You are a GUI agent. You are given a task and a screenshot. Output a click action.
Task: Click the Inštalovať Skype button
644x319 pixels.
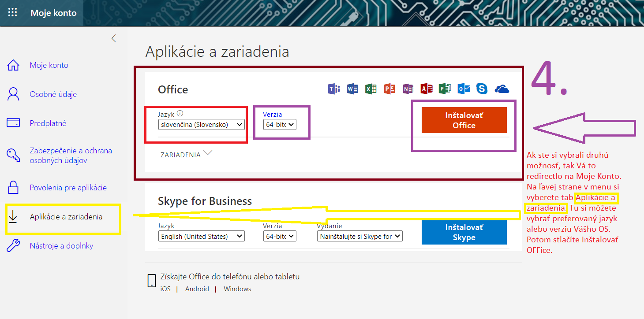point(464,232)
